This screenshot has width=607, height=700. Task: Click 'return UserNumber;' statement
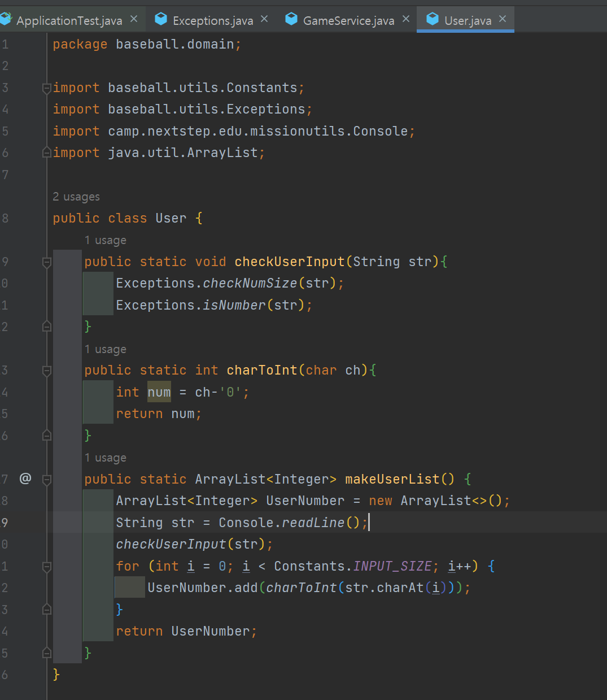coord(186,631)
